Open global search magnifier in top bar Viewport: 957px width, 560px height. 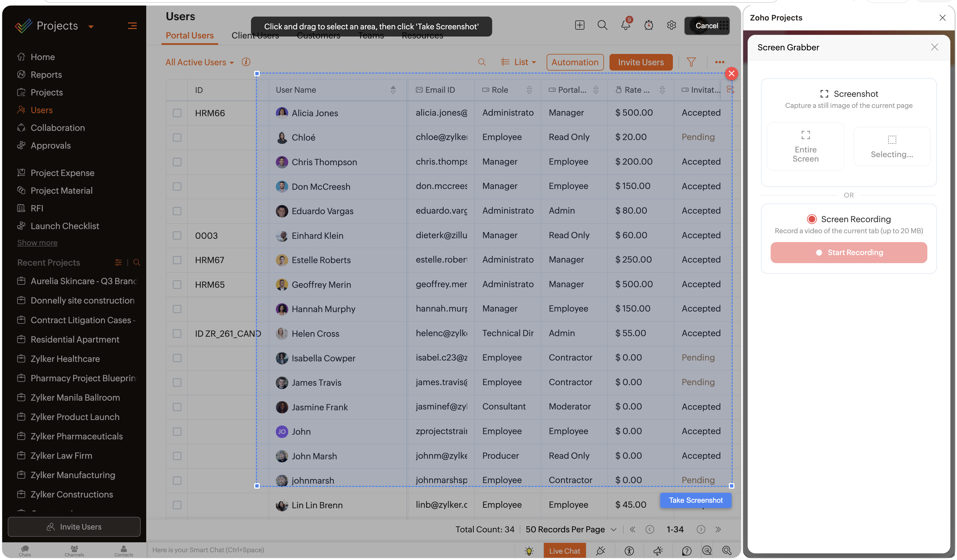(602, 25)
